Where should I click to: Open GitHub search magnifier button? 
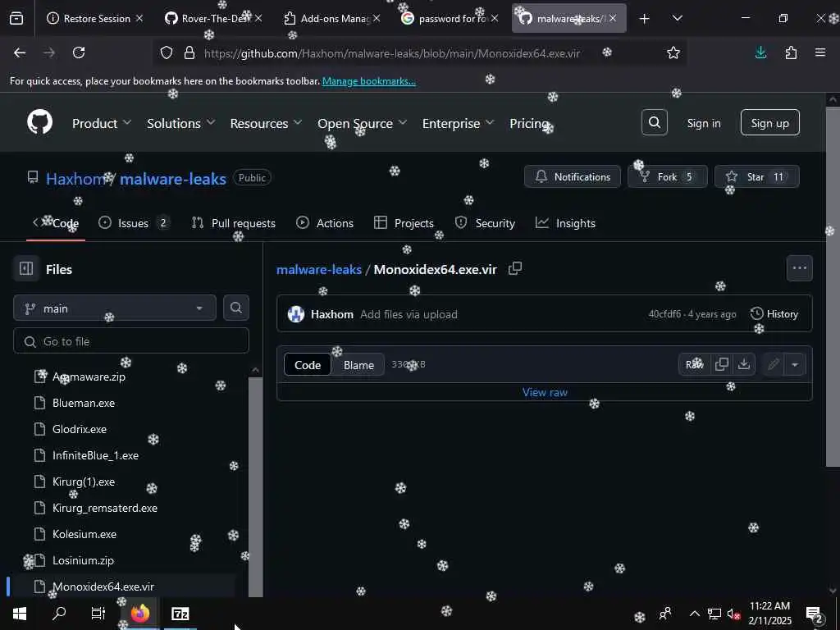[655, 123]
